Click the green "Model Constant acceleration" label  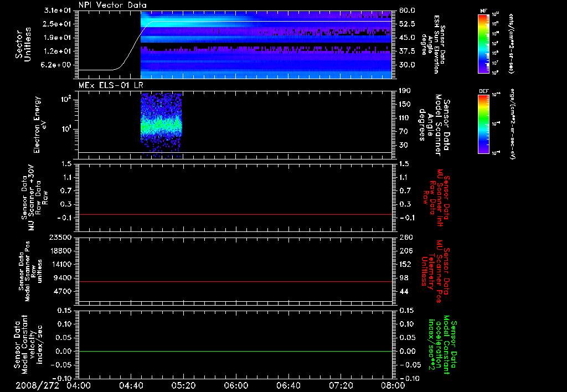442,345
